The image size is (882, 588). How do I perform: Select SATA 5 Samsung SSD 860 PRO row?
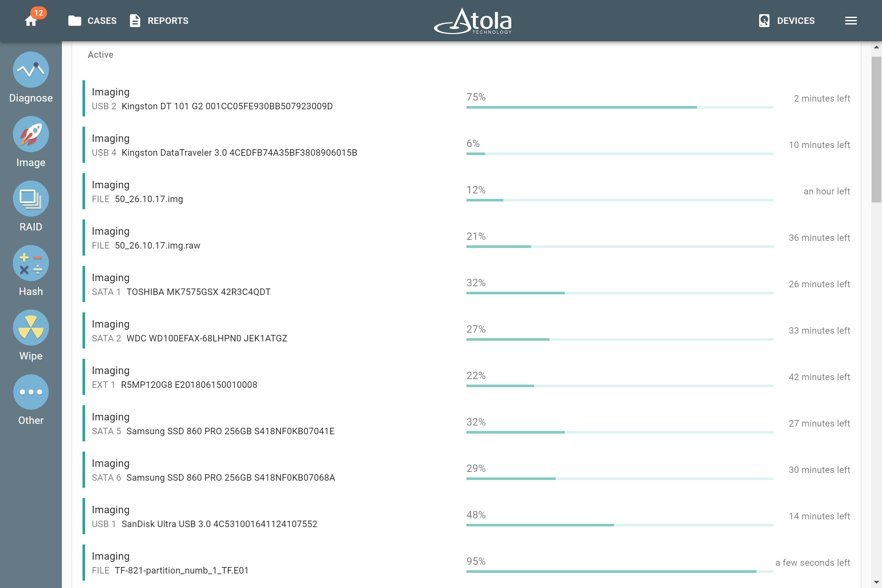(x=466, y=423)
